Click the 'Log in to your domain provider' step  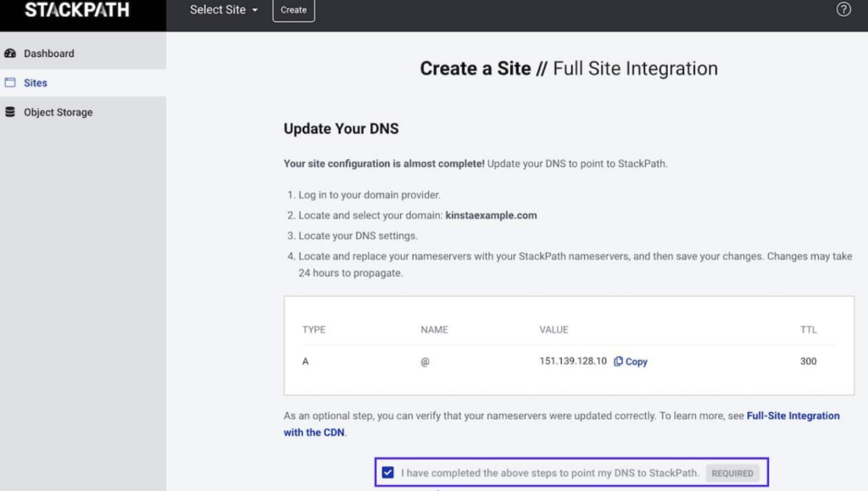tap(370, 195)
